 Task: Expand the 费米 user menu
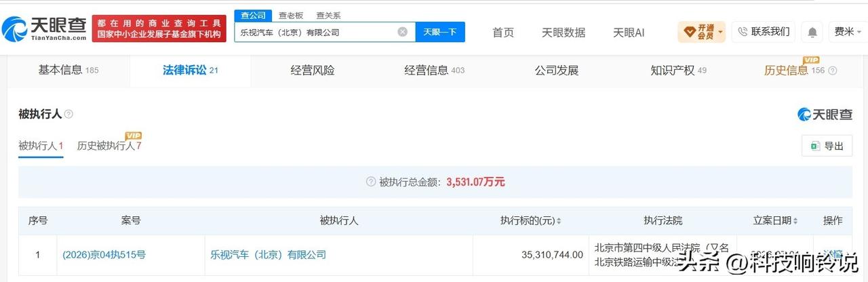(x=848, y=32)
